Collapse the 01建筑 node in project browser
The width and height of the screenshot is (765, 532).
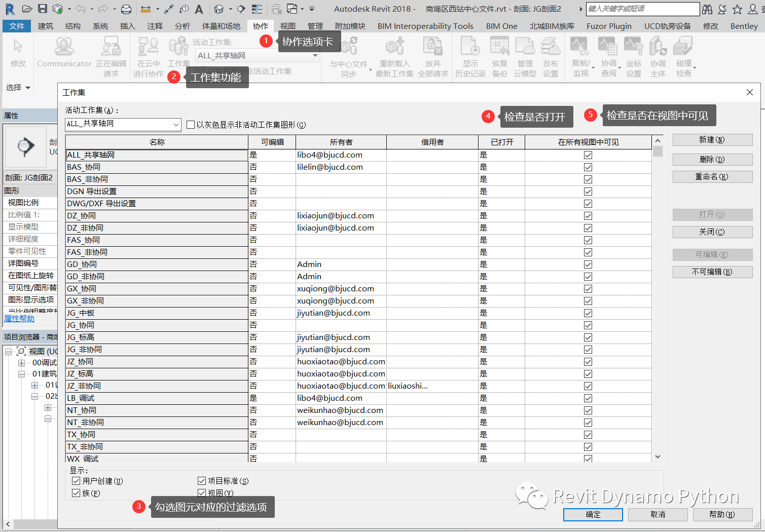click(x=21, y=374)
